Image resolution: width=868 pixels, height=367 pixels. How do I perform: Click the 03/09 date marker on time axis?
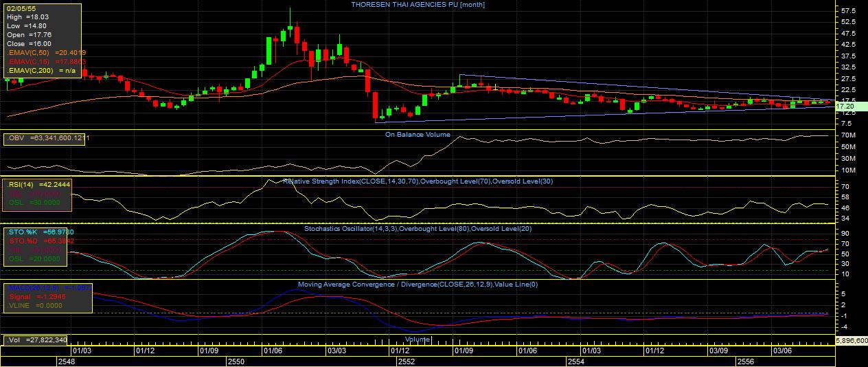pyautogui.click(x=718, y=351)
